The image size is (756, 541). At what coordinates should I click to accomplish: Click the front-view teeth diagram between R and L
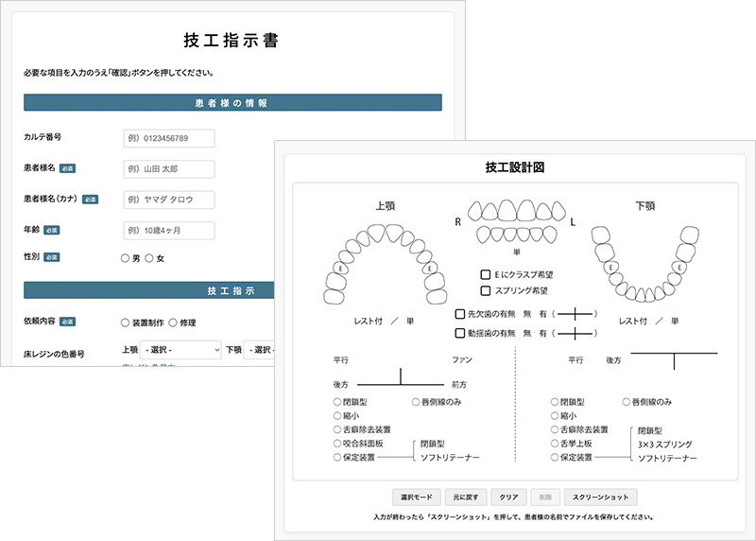point(516,223)
